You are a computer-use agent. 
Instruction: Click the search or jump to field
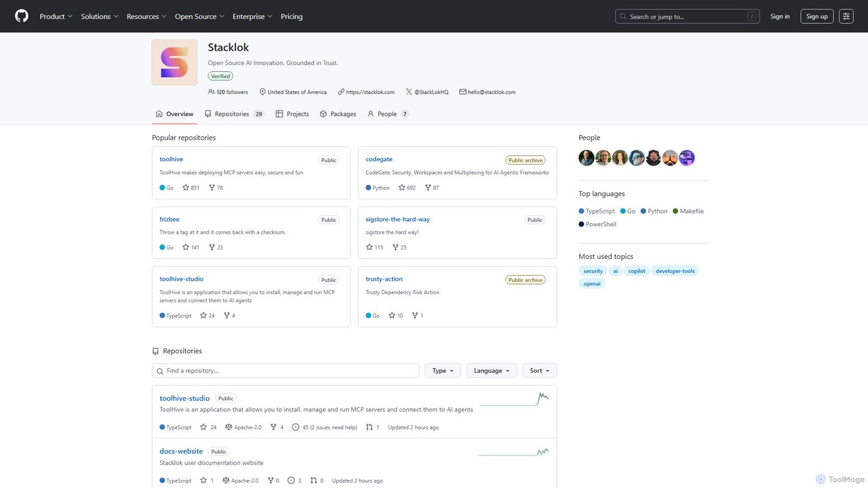(687, 16)
